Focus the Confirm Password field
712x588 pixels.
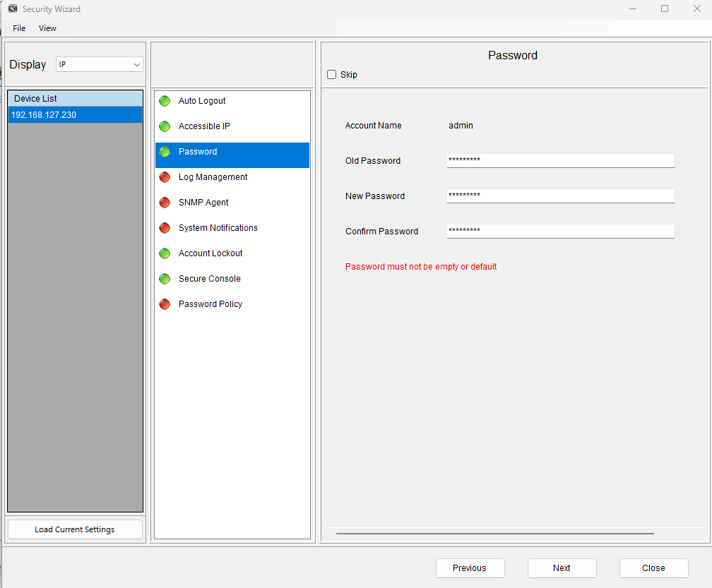560,232
